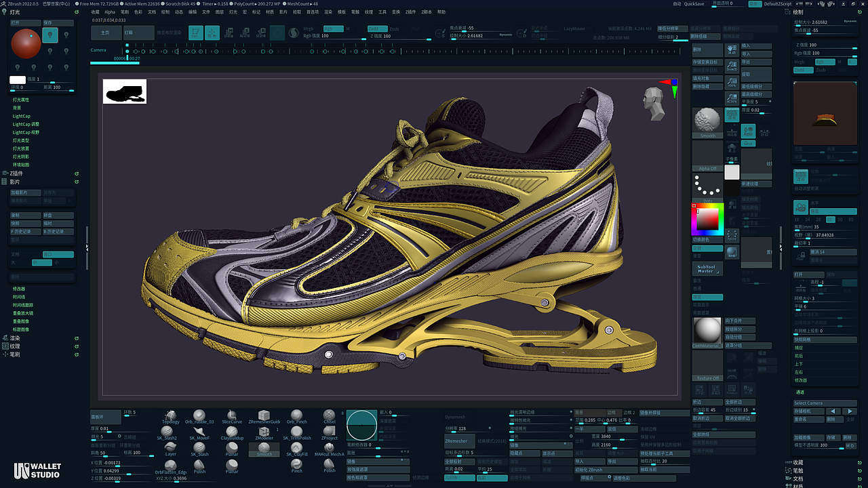Screen dimensions: 868x488
Task: Select the Orb_rubble_03 brush
Action: click(199, 416)
